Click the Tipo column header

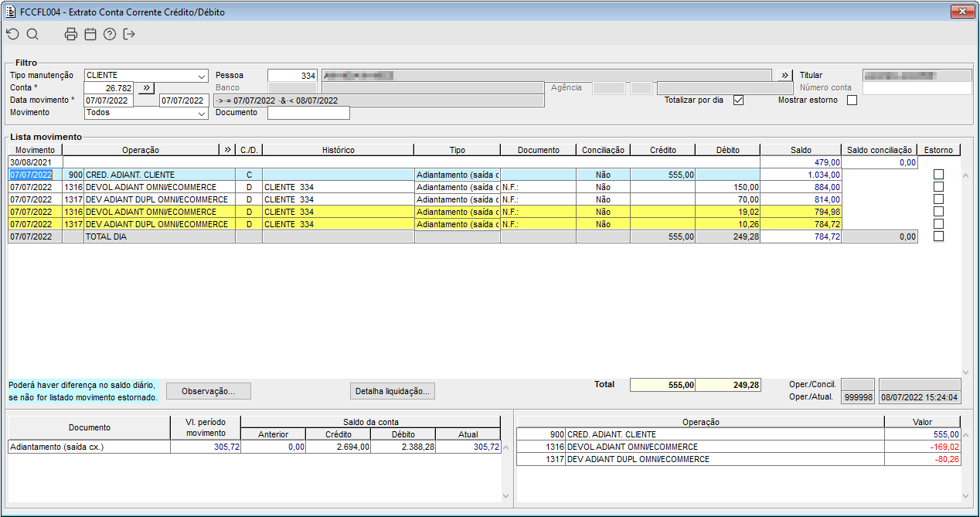pyautogui.click(x=457, y=149)
